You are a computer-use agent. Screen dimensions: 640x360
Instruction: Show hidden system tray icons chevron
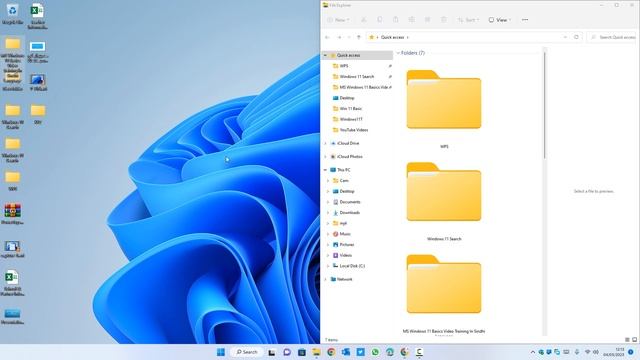(533, 352)
